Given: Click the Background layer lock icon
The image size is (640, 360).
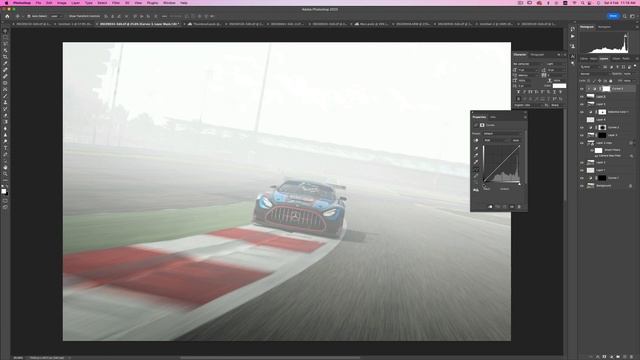Looking at the screenshot, I should 631,186.
